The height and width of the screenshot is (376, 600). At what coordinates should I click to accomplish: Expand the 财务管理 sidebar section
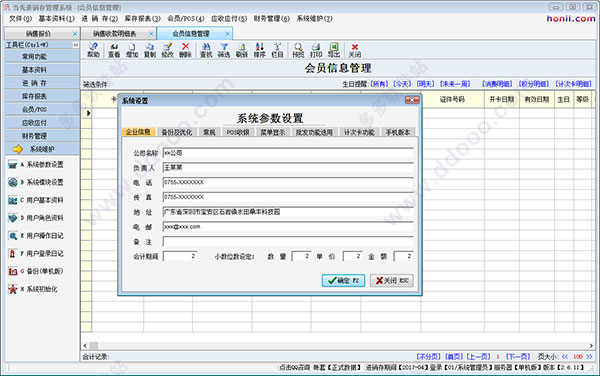pos(42,136)
